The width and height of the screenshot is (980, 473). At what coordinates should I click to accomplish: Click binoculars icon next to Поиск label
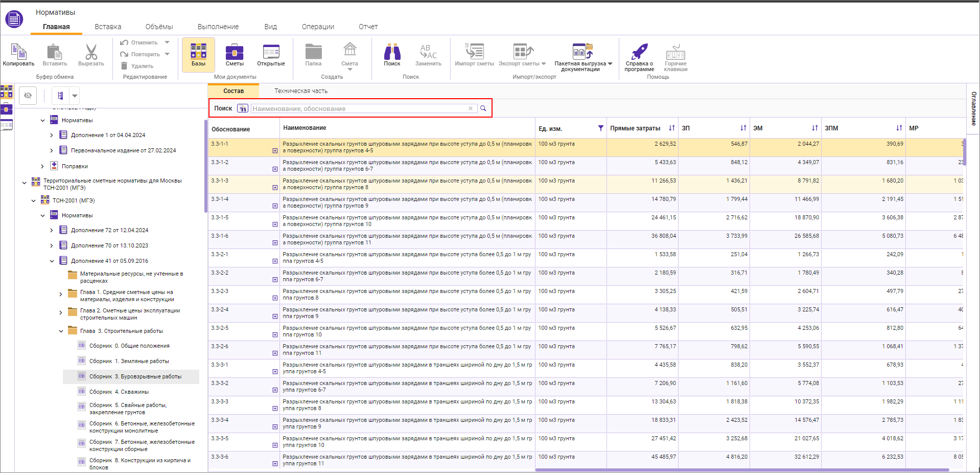[x=243, y=108]
